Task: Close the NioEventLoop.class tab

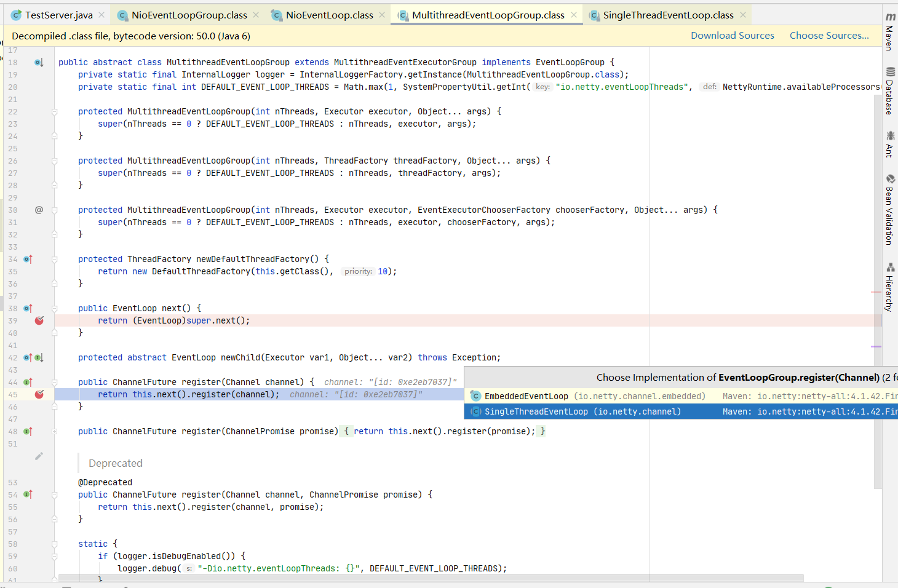Action: 382,15
